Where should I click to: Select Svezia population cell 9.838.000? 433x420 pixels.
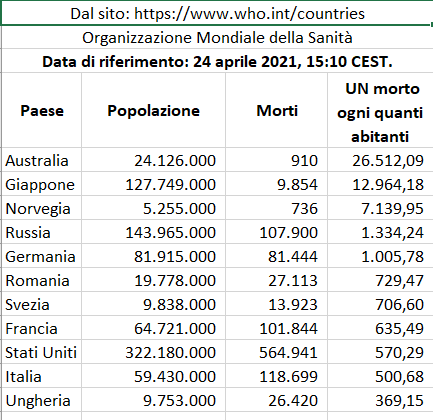point(153,304)
